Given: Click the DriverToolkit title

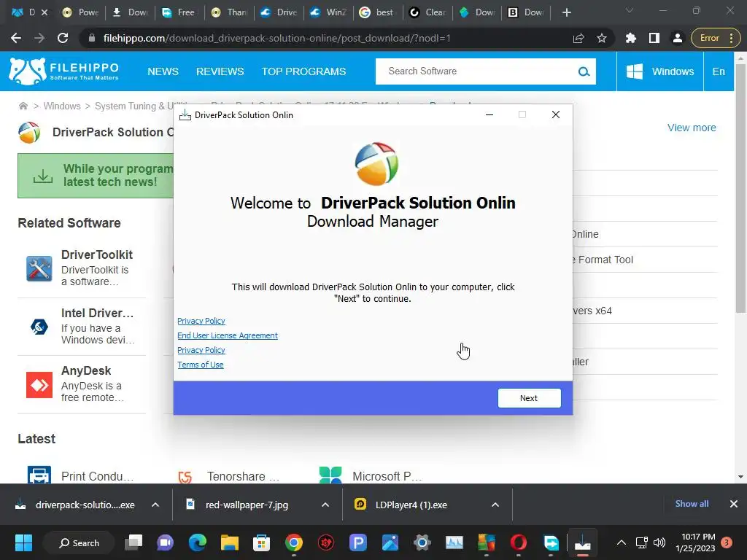Looking at the screenshot, I should point(97,254).
